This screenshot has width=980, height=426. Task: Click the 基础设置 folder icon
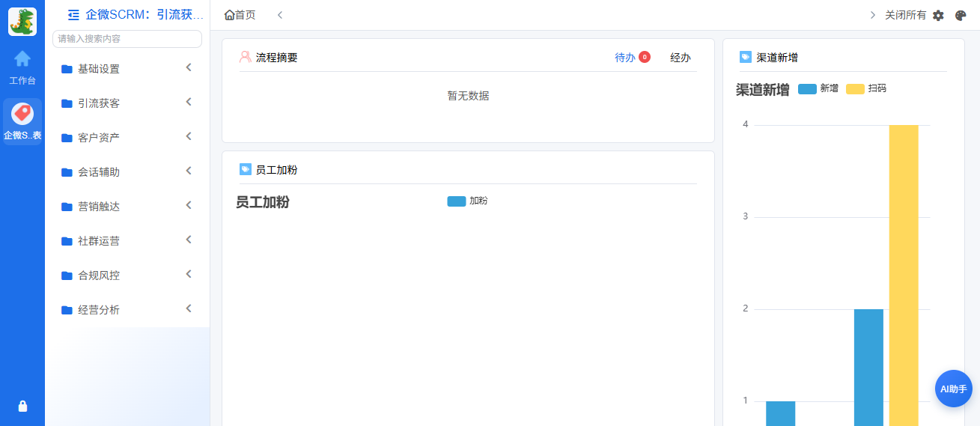(x=67, y=69)
